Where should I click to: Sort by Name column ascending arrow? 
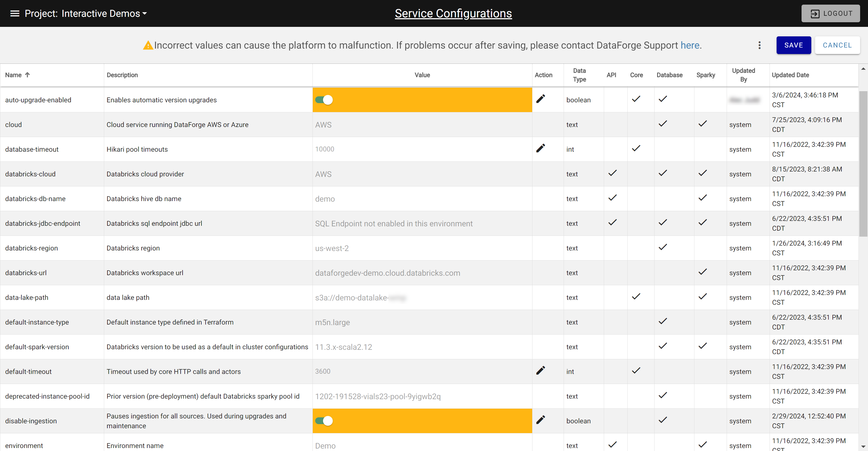27,75
